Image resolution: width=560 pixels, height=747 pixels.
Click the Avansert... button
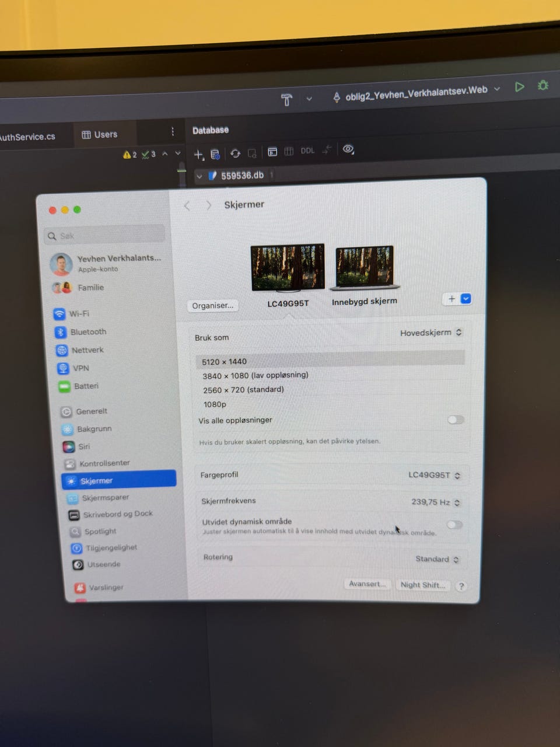pyautogui.click(x=367, y=584)
